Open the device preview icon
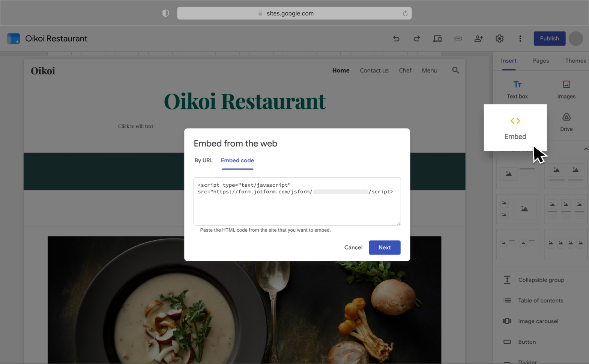The image size is (589, 364). click(x=437, y=39)
